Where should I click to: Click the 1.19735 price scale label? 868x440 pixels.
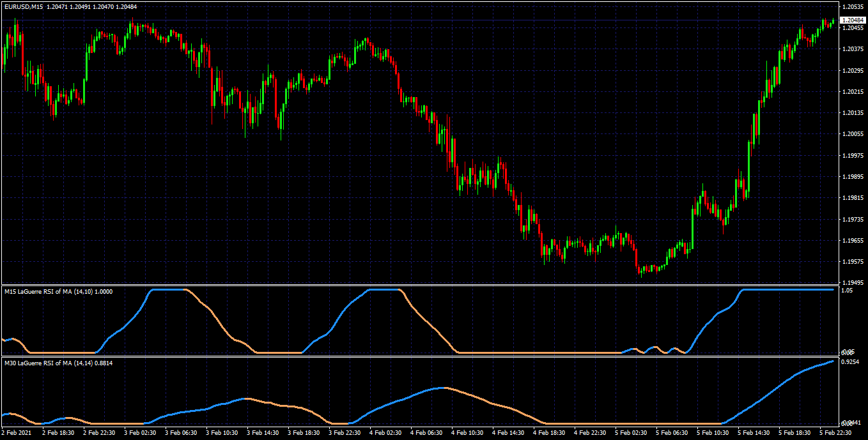pyautogui.click(x=853, y=219)
